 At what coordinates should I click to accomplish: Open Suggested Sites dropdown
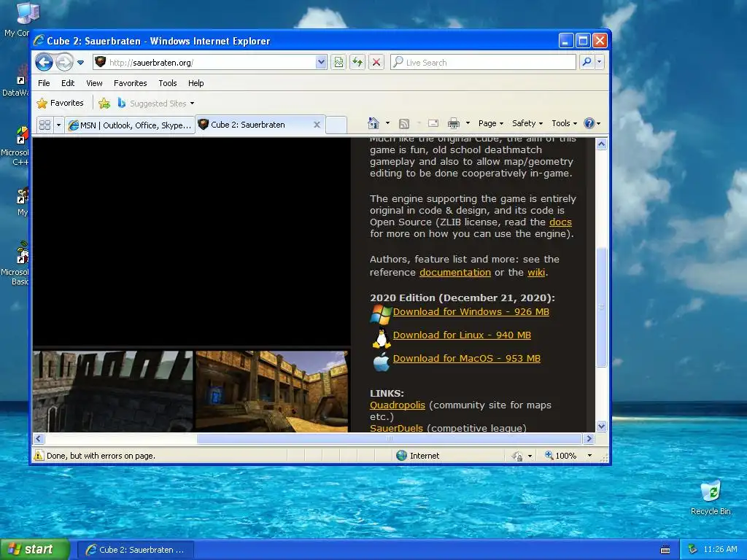156,103
